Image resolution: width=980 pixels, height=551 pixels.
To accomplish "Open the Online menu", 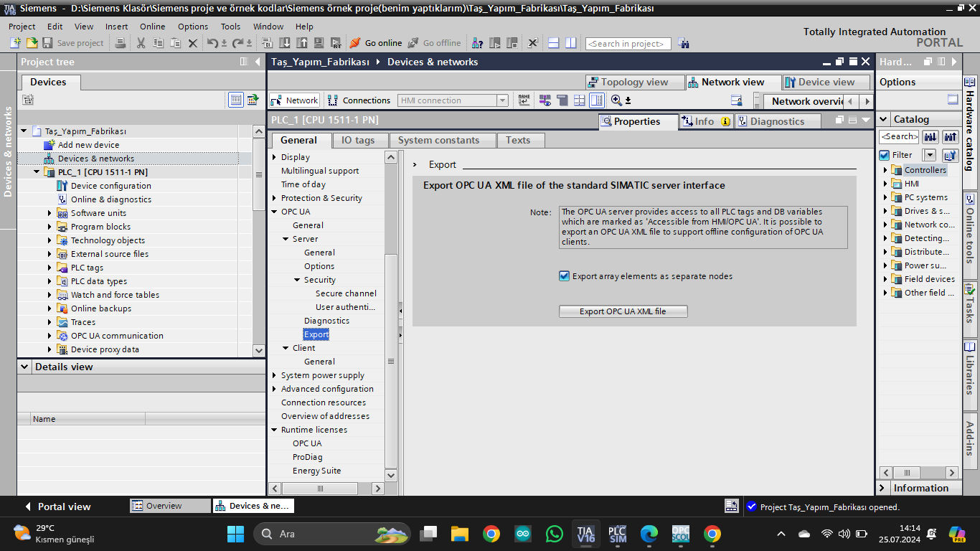I will tap(152, 27).
